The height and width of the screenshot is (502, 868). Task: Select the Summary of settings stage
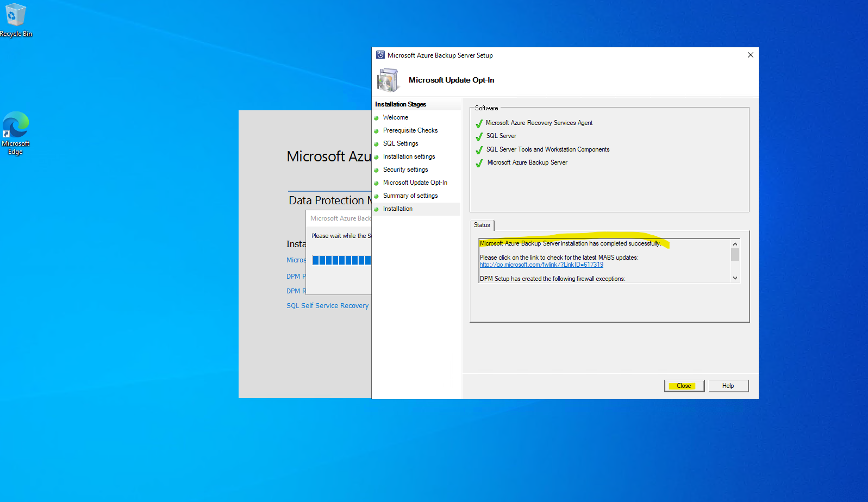pos(410,196)
